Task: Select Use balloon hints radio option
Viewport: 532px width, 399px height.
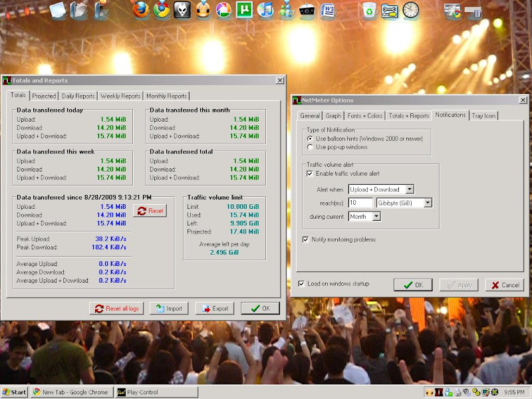Action: tap(311, 138)
